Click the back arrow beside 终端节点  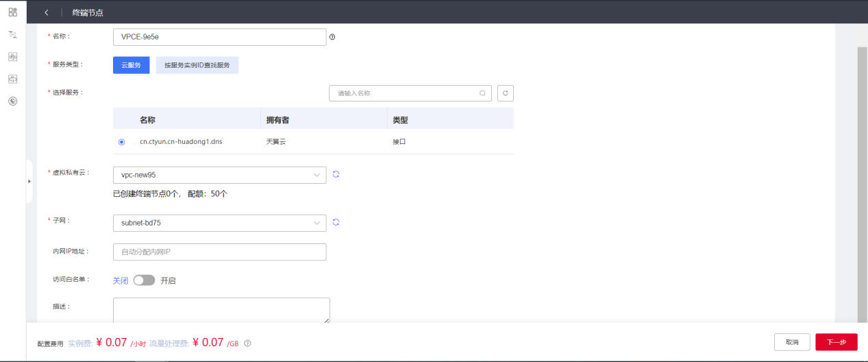[47, 12]
